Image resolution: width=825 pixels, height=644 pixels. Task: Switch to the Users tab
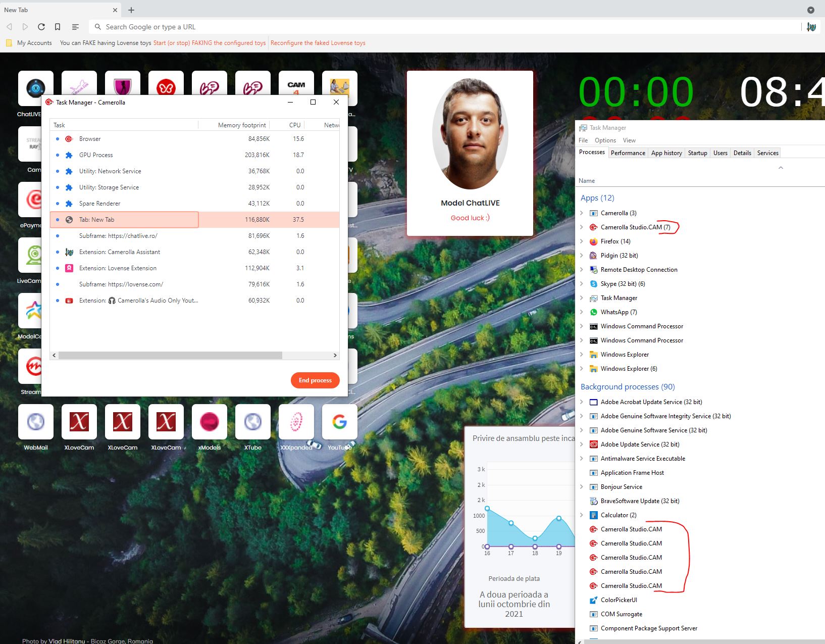click(x=720, y=153)
